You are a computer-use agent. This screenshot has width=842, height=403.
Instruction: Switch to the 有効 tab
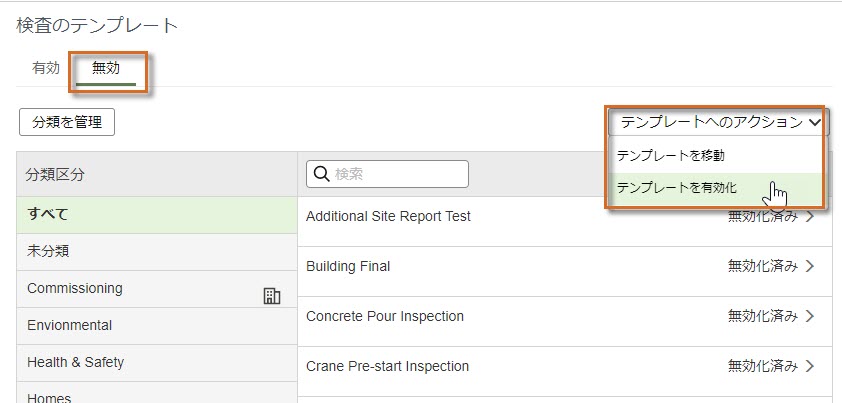pyautogui.click(x=46, y=68)
